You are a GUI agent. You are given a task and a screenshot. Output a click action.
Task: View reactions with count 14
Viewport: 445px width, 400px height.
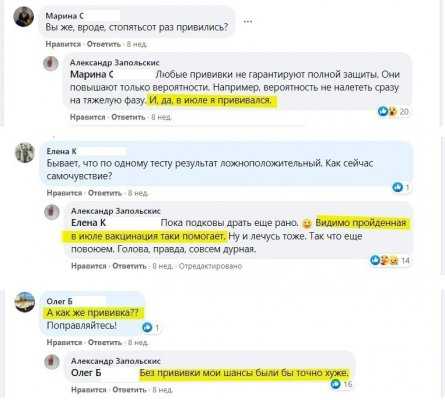390,260
